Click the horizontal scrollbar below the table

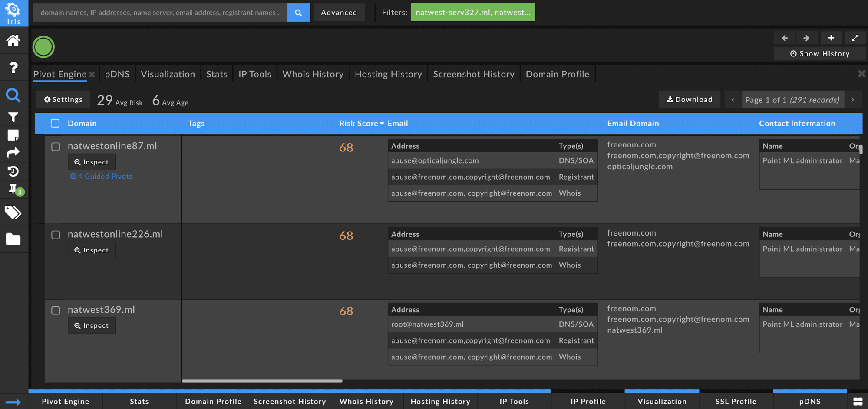pos(262,381)
